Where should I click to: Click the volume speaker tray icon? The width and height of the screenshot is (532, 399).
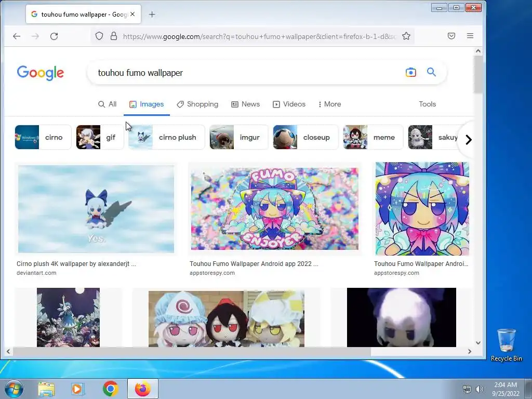480,390
